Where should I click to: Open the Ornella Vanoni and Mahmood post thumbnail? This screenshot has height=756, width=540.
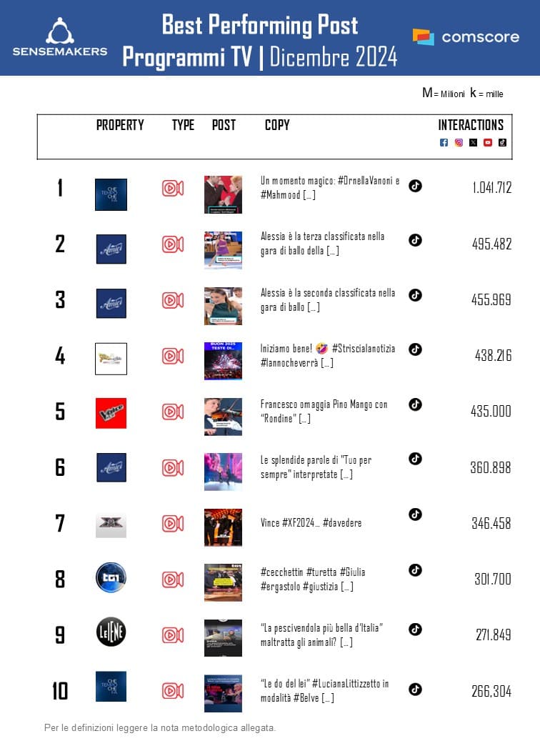[x=223, y=194]
